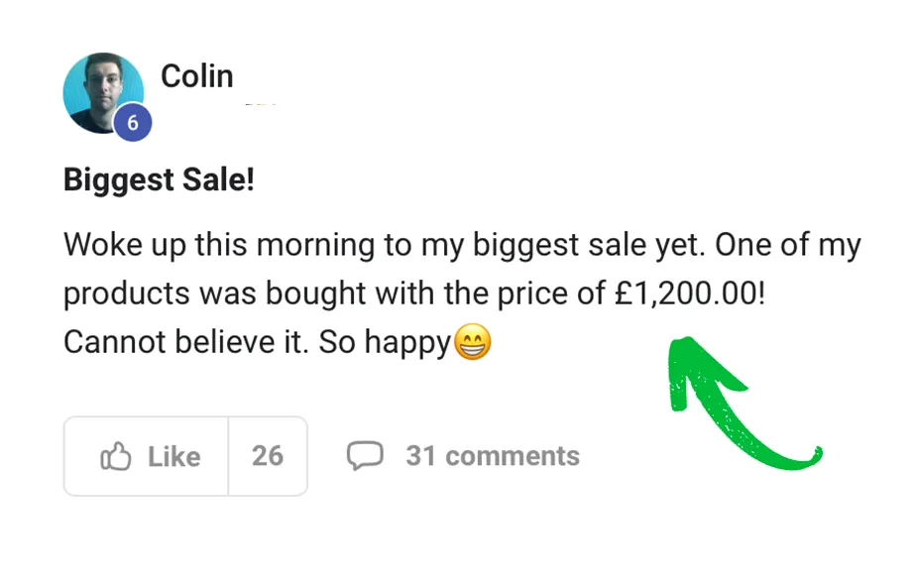Click the word "products" in the post
The height and width of the screenshot is (588, 917).
click(126, 294)
